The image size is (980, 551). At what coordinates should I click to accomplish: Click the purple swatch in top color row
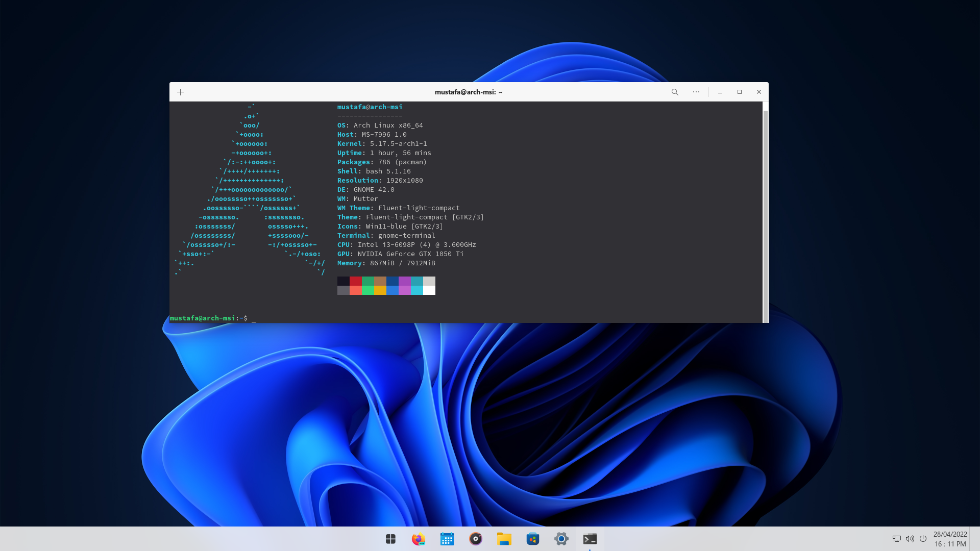click(405, 281)
